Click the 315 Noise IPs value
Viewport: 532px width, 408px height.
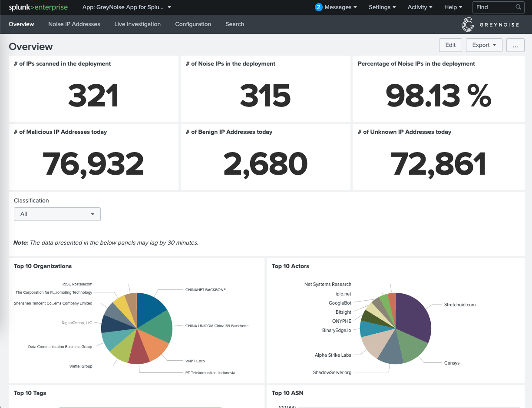click(265, 96)
